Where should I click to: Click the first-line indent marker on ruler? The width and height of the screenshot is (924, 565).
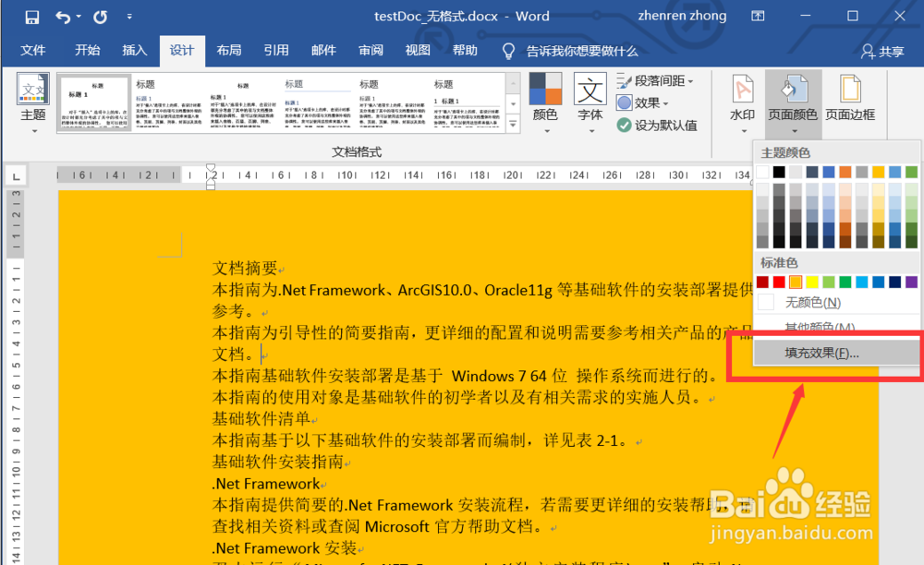pos(211,168)
